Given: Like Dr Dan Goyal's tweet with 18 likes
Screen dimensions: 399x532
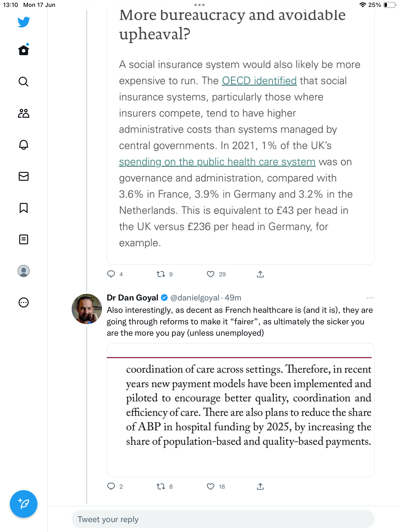Looking at the screenshot, I should click(x=211, y=486).
